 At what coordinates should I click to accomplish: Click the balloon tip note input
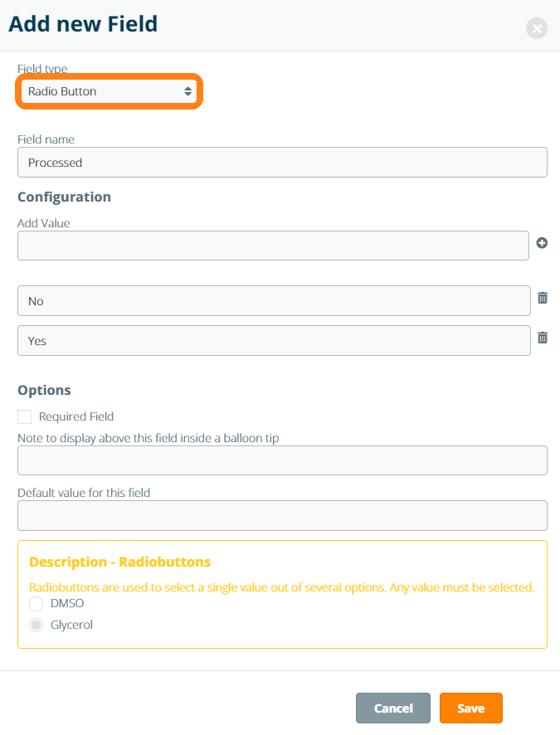coord(282,460)
